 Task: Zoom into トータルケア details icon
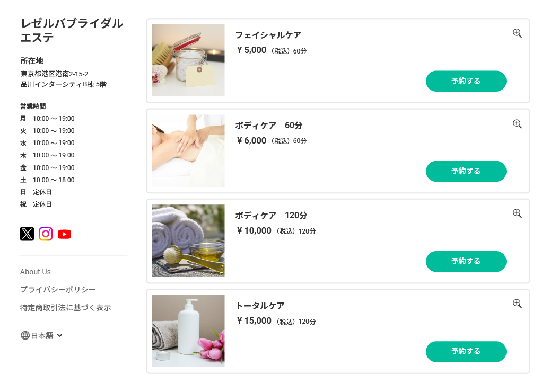517,304
